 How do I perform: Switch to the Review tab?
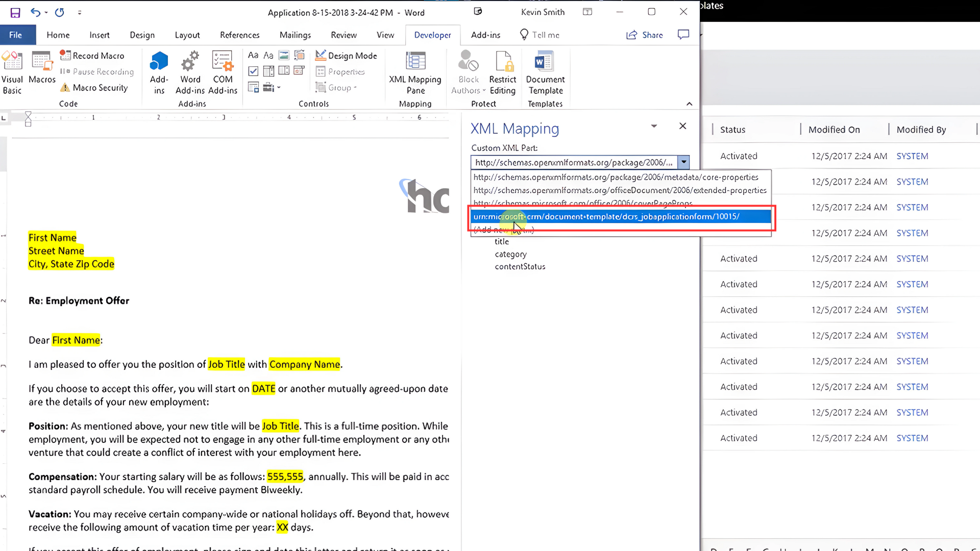coord(344,35)
